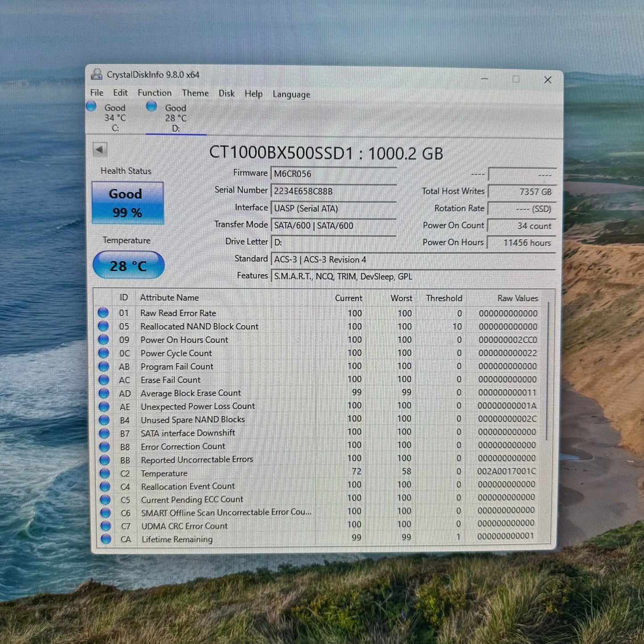This screenshot has width=644, height=644.
Task: Click the Lifetime Remaining attribute name
Action: pos(177,539)
